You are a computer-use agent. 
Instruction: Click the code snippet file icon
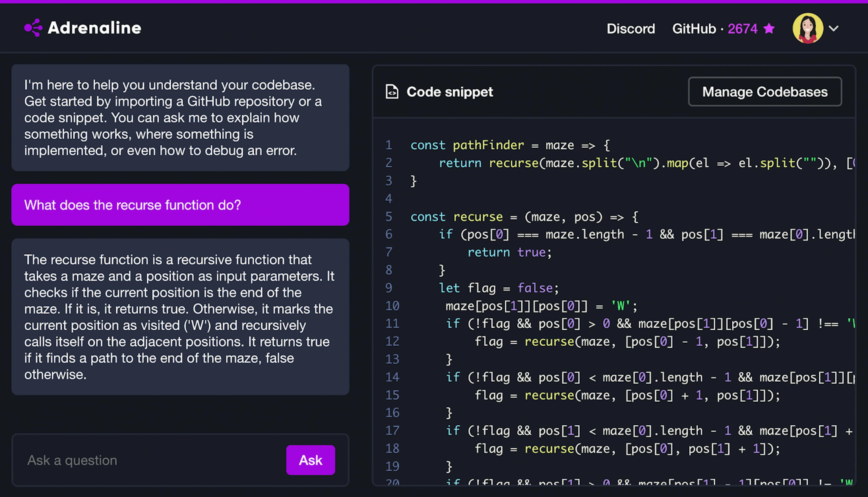point(392,92)
